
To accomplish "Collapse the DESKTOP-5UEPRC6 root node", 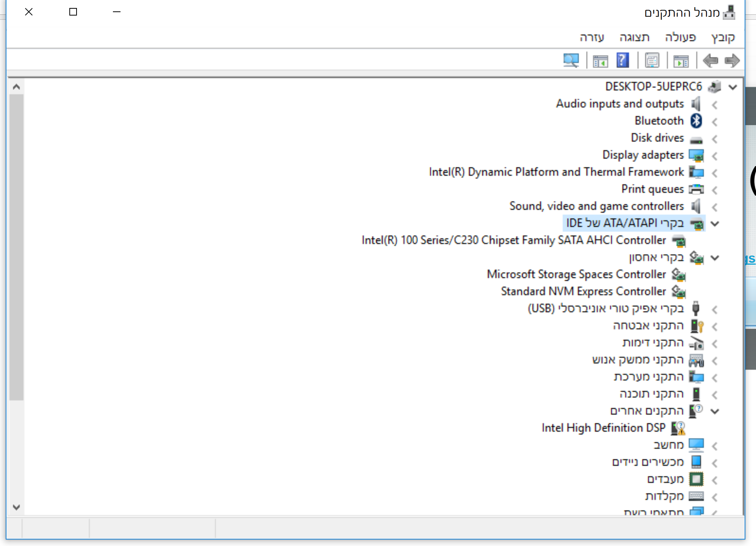I will click(733, 87).
